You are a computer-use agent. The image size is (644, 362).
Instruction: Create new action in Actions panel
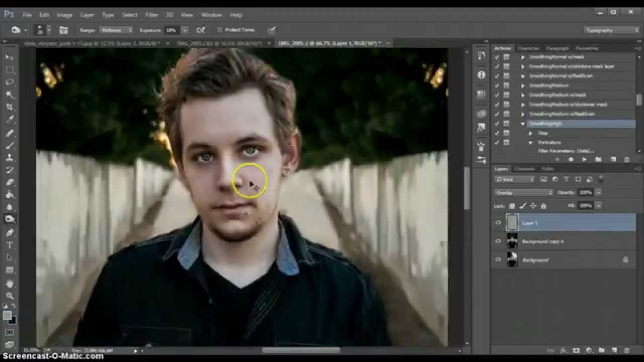(613, 159)
